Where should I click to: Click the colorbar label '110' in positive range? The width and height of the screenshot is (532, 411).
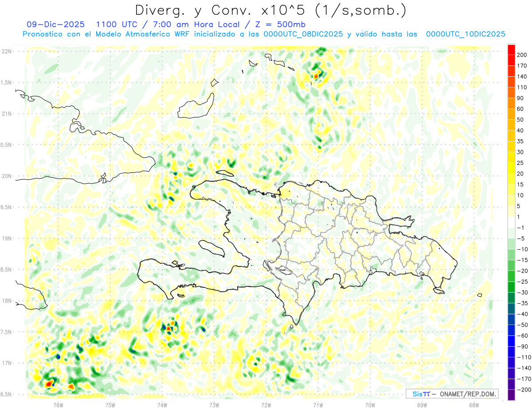coord(522,87)
